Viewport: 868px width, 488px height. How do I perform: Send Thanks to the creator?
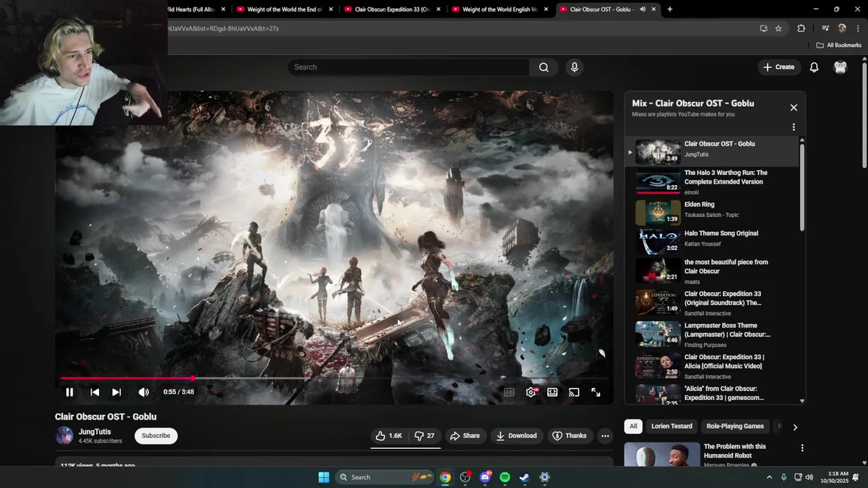(x=569, y=436)
